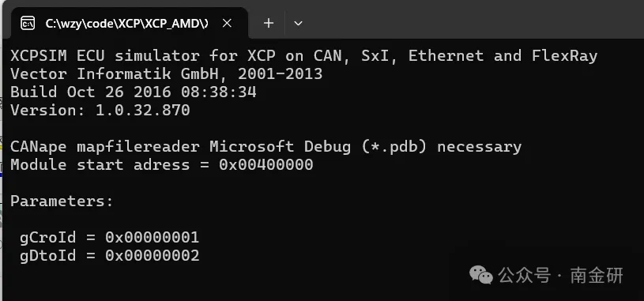
Task: Click the word FlexRay in first line
Action: point(565,56)
